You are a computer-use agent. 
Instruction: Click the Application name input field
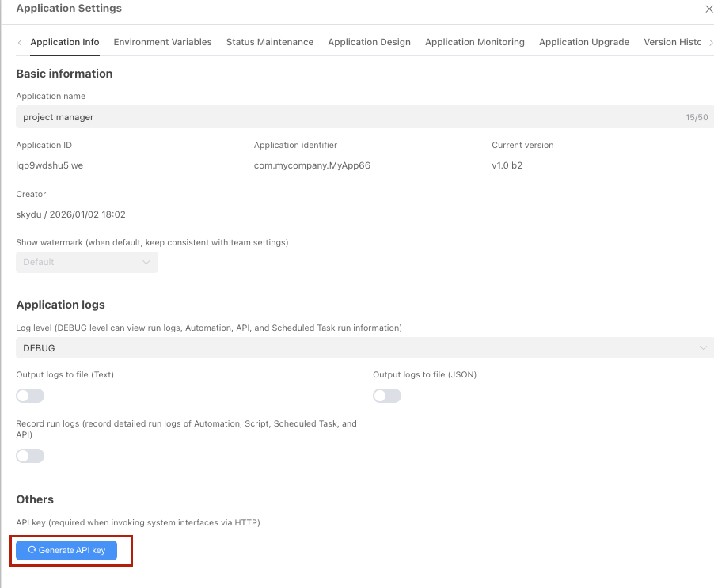click(x=348, y=117)
